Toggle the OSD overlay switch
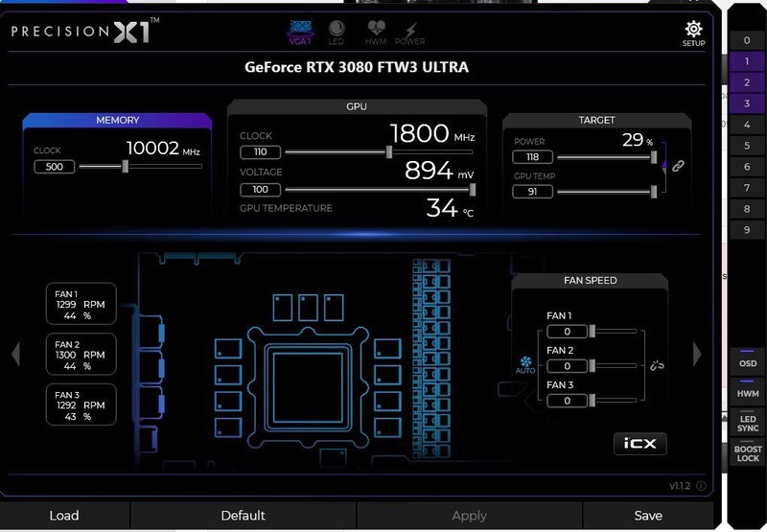 (748, 359)
